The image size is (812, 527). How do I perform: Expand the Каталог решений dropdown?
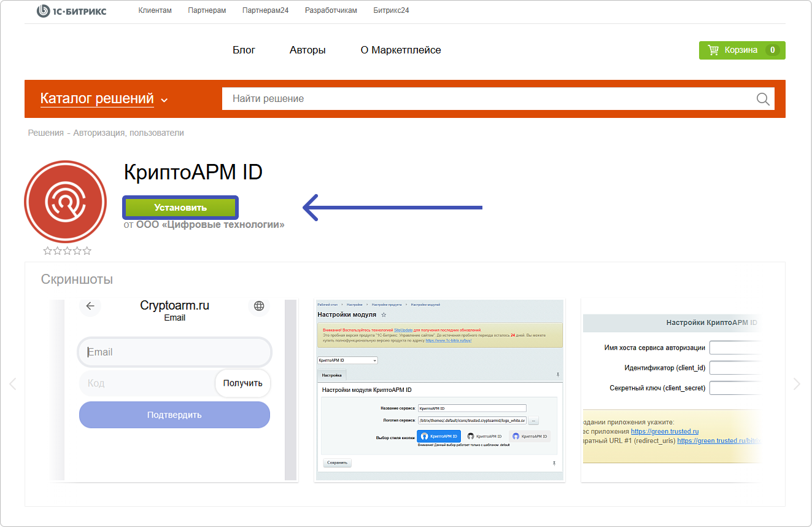104,98
